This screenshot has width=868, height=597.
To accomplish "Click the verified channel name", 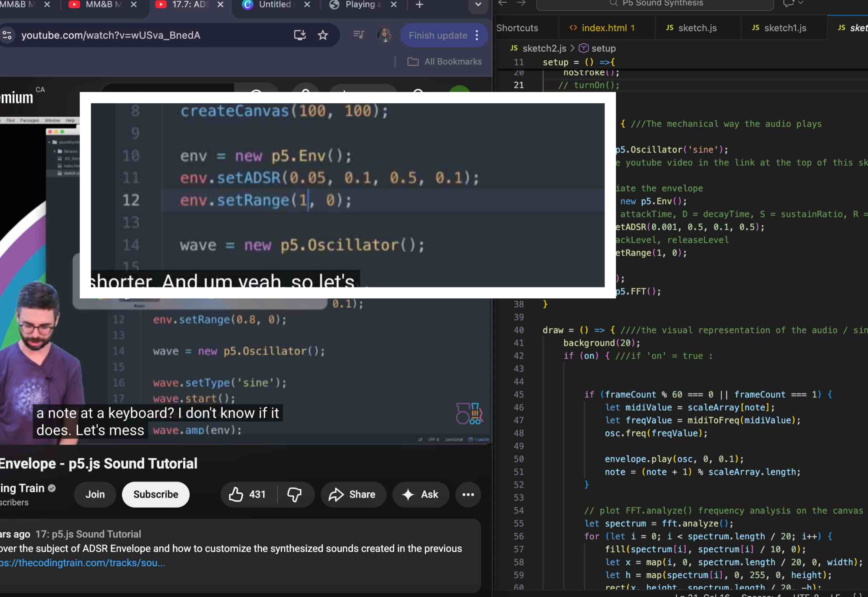I will click(x=23, y=488).
